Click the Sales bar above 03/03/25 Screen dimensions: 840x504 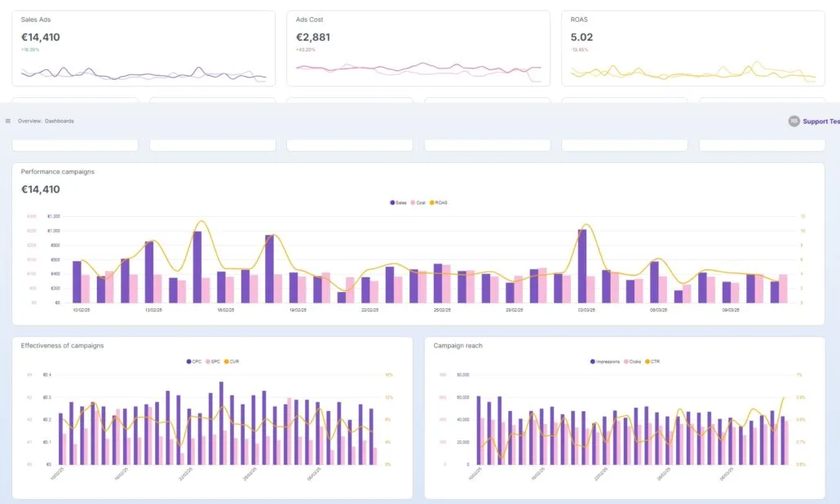581,266
